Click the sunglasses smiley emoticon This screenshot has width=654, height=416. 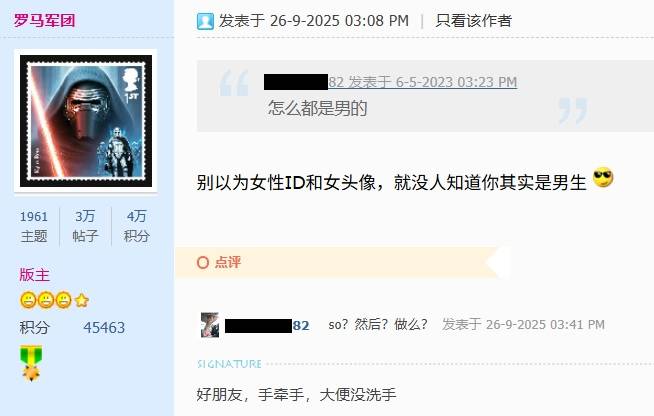click(x=603, y=177)
